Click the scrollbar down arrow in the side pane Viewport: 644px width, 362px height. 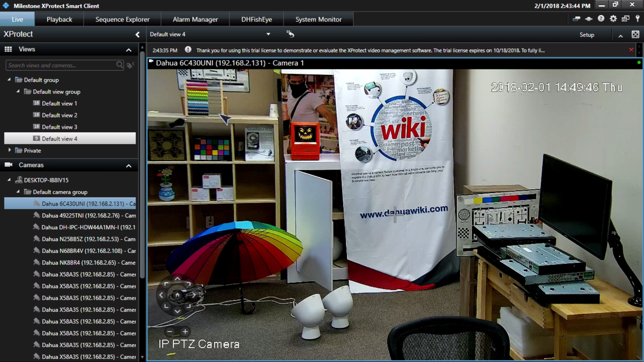point(142,357)
